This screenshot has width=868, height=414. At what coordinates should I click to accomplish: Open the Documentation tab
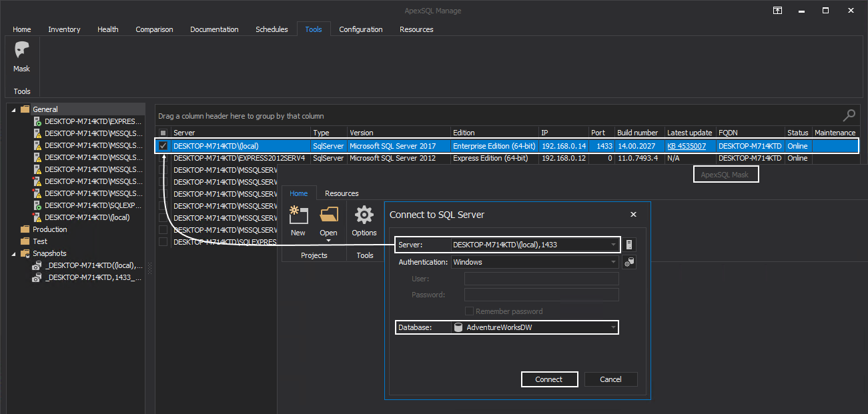tap(214, 29)
